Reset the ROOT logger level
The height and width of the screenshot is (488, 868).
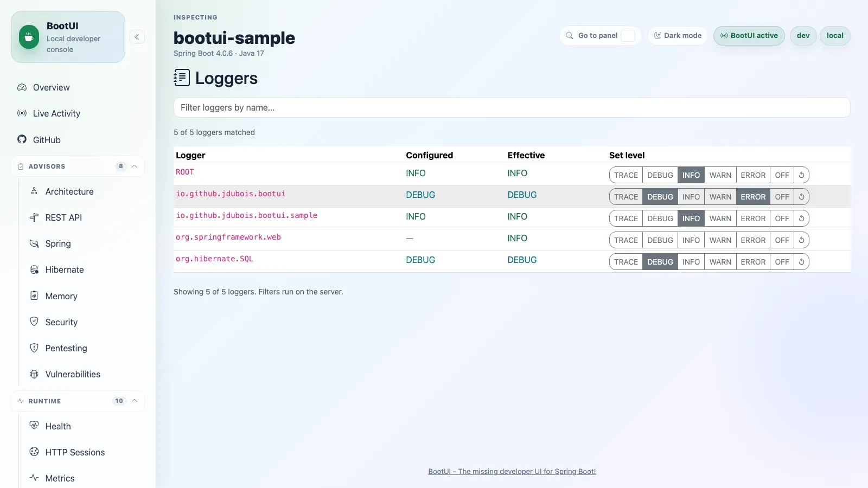[801, 175]
